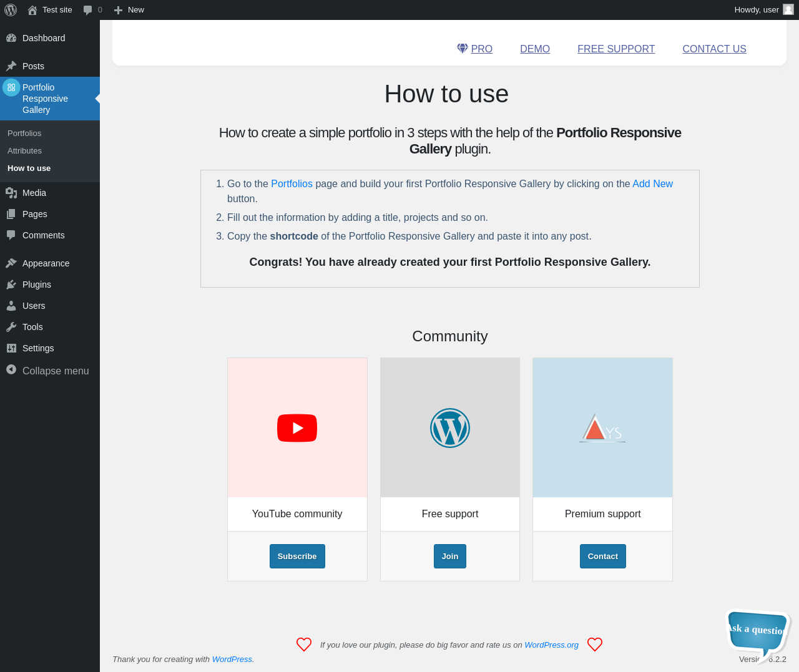Screen dimensions: 799x672
Task: Click the Plugins plug icon
Action: pos(11,285)
